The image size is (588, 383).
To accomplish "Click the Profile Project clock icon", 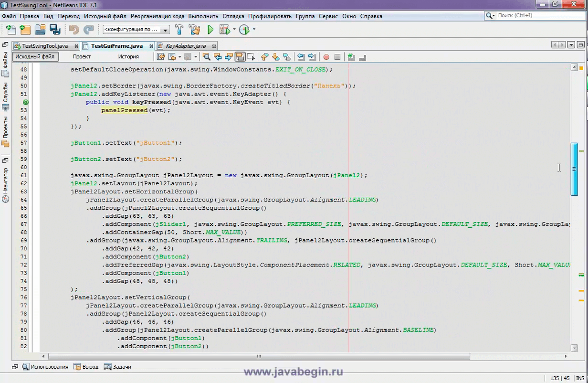I will click(244, 30).
